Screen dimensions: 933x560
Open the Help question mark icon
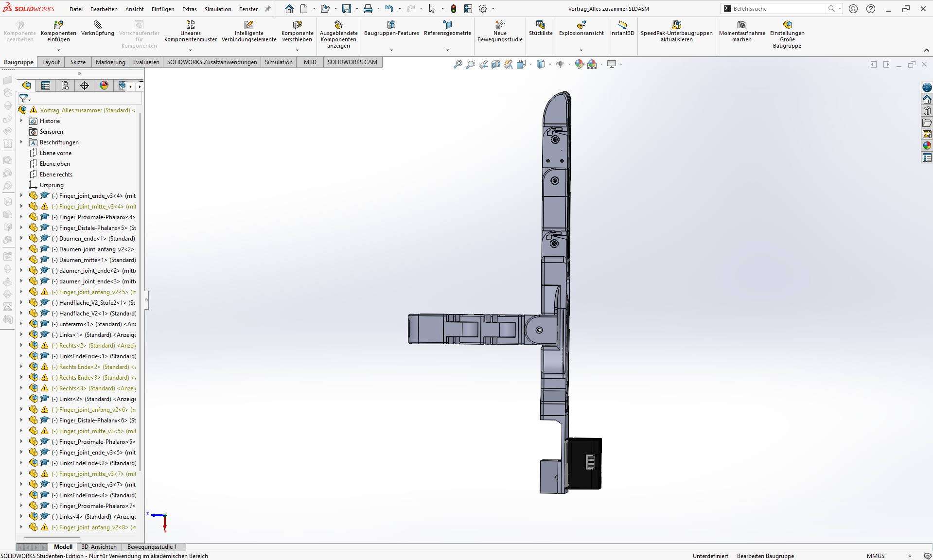[x=871, y=9]
